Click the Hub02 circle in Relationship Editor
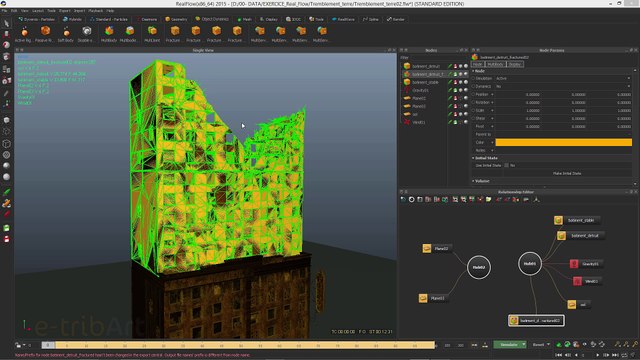Viewport: 640px width, 360px height. point(479,267)
